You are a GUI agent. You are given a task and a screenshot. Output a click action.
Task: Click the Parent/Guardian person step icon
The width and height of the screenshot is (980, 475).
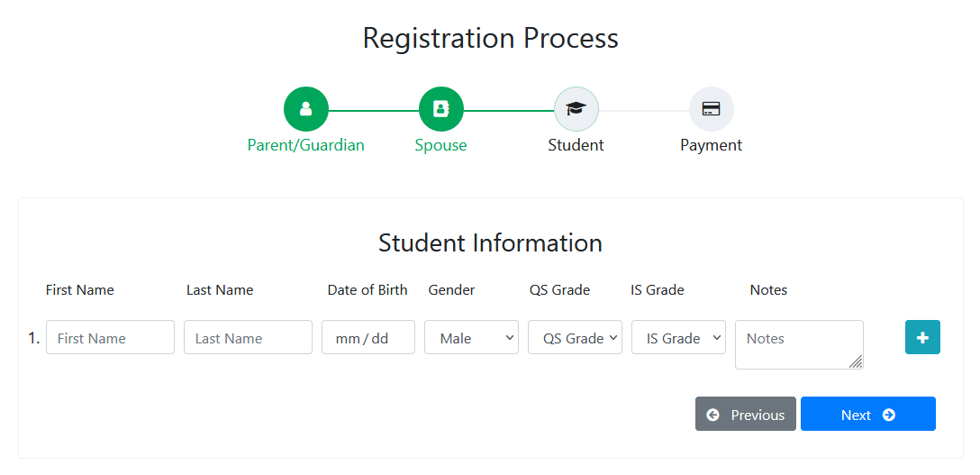pos(305,109)
